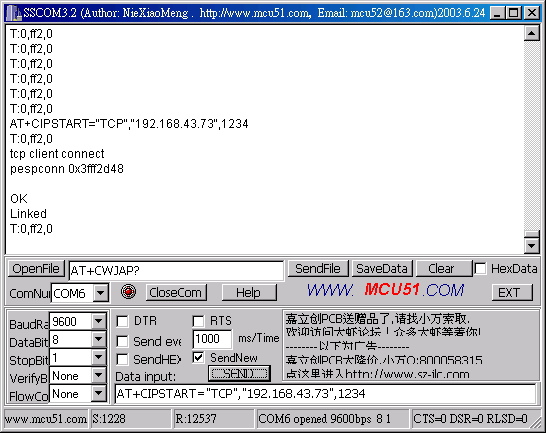Send the data with SEND button
Image resolution: width=546 pixels, height=433 pixels.
pos(239,374)
